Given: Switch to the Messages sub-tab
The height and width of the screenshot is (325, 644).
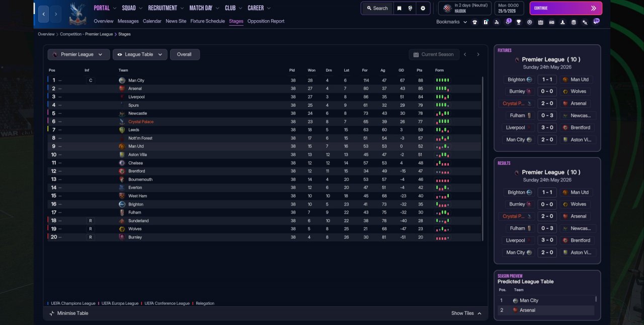Looking at the screenshot, I should click(128, 21).
